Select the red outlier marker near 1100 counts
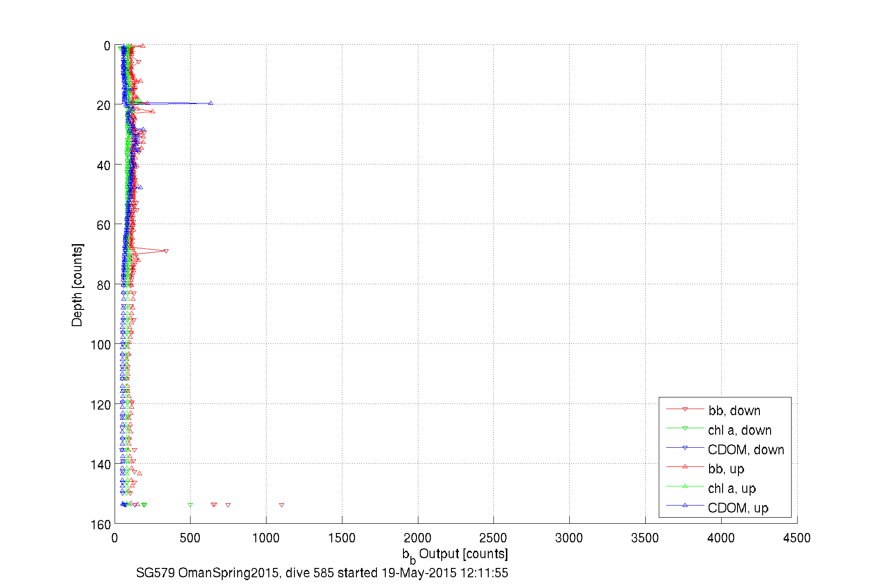This screenshot has height=588, width=881. [x=281, y=505]
